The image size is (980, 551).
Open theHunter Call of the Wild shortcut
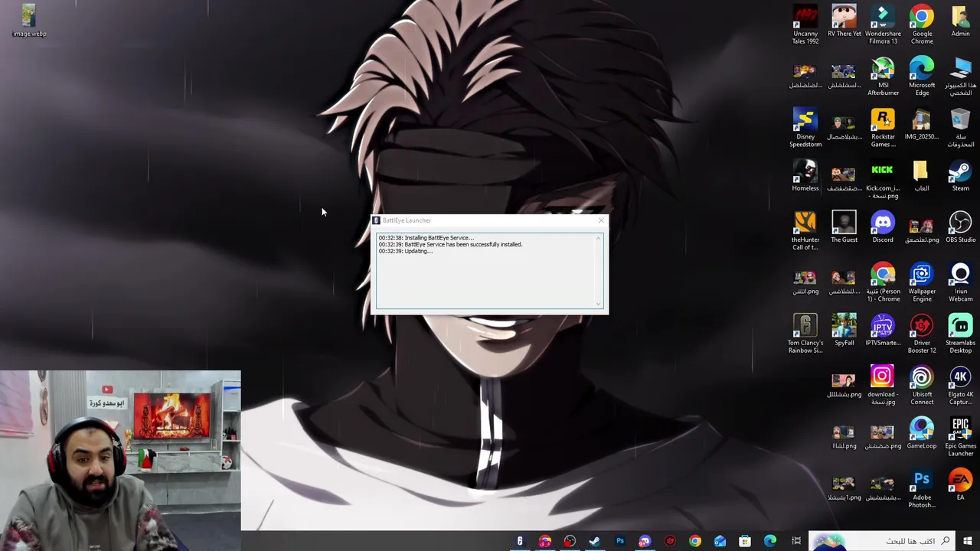[x=805, y=230]
